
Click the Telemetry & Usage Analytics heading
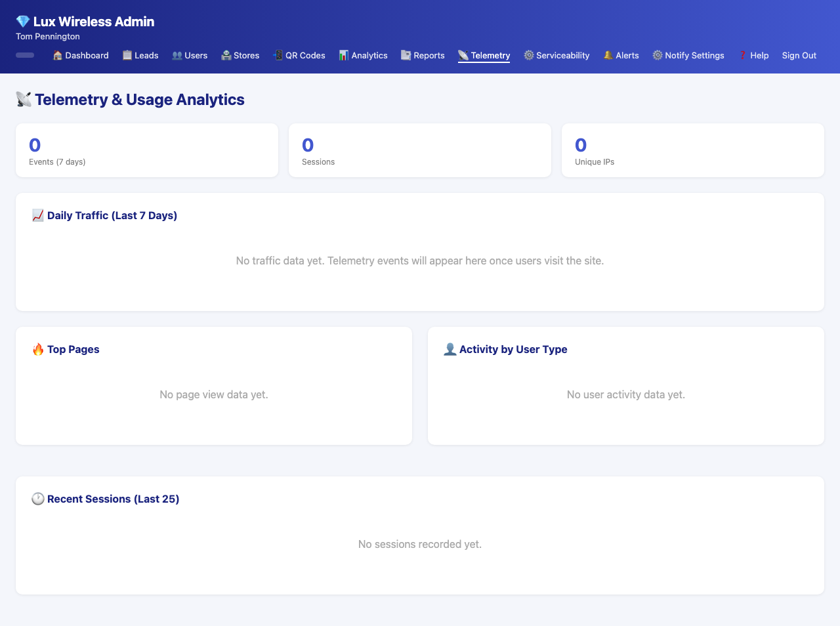coord(140,100)
